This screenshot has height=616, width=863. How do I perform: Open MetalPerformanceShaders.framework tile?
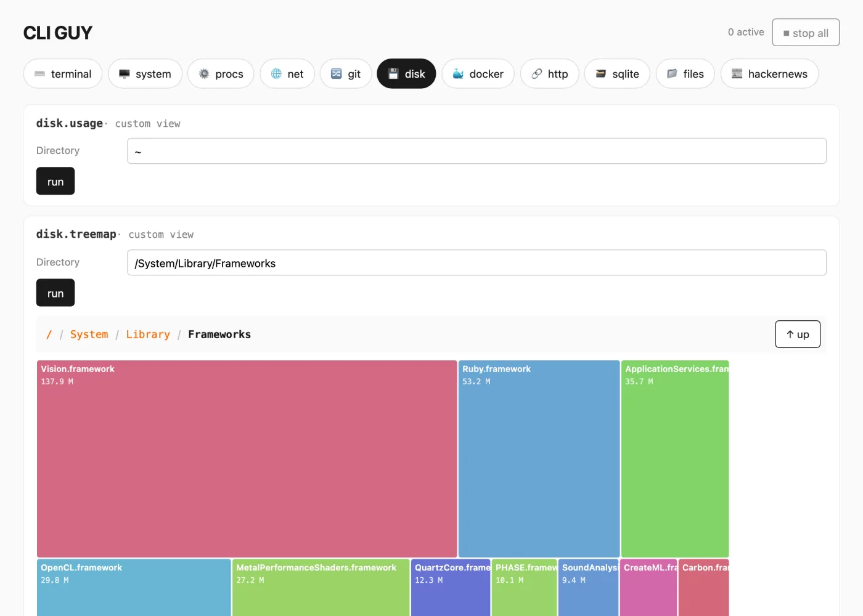[x=321, y=588]
